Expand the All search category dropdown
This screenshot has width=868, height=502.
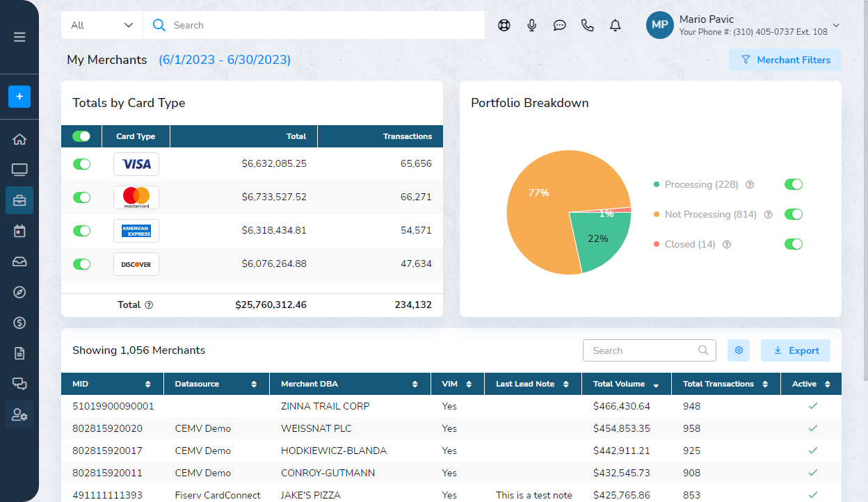pyautogui.click(x=102, y=25)
